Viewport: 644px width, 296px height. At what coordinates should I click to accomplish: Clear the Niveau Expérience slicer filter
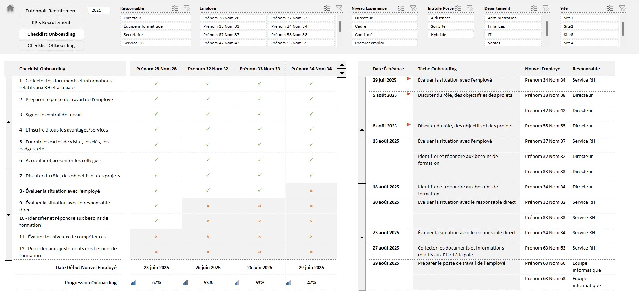coord(413,8)
